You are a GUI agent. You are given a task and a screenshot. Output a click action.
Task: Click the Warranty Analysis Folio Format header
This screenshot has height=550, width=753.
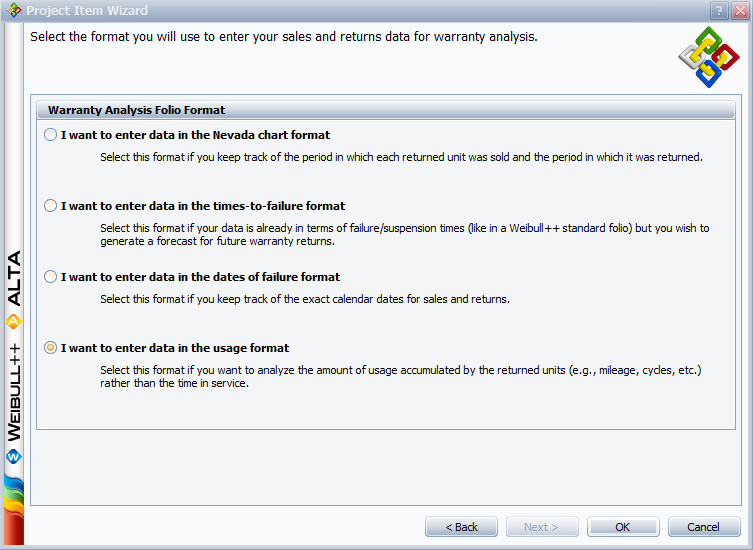click(137, 110)
